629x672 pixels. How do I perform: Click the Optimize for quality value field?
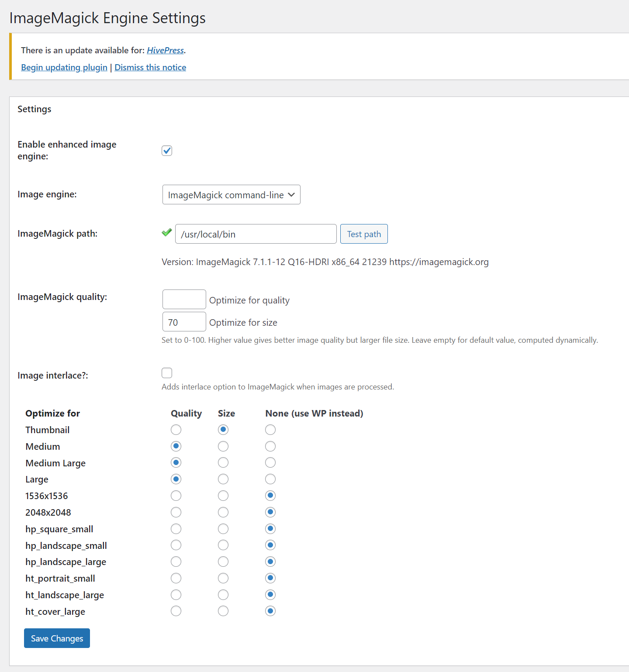click(184, 300)
